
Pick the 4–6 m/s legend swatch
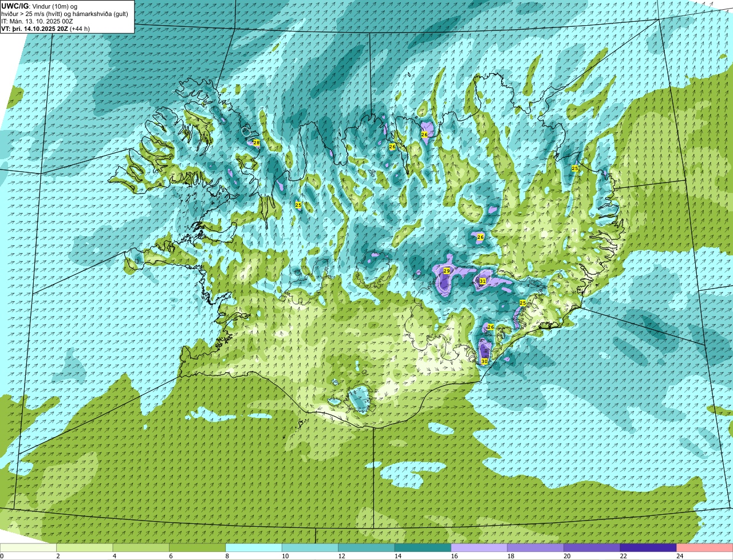point(141,547)
